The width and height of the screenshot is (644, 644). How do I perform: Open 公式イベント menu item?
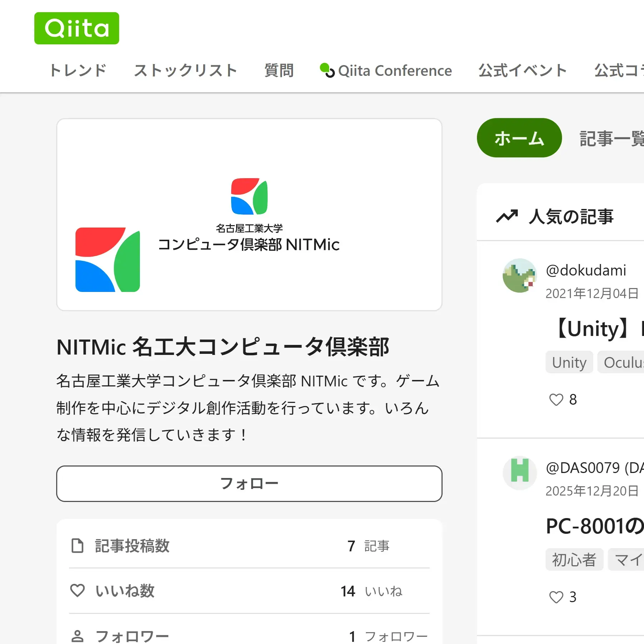tap(523, 70)
